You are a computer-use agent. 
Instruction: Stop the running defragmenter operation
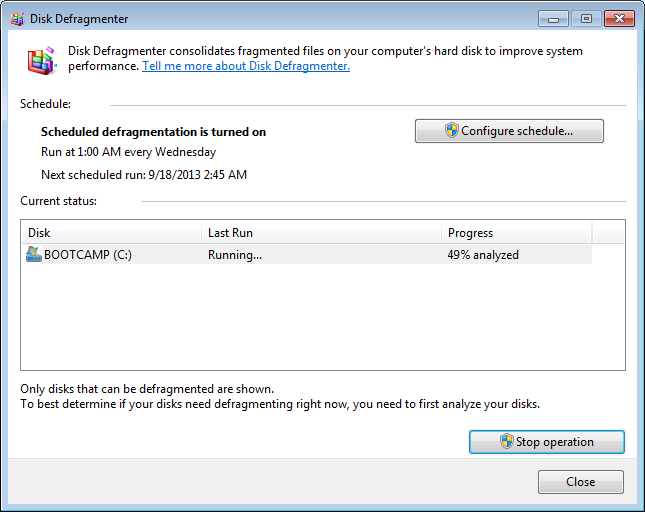(x=547, y=442)
